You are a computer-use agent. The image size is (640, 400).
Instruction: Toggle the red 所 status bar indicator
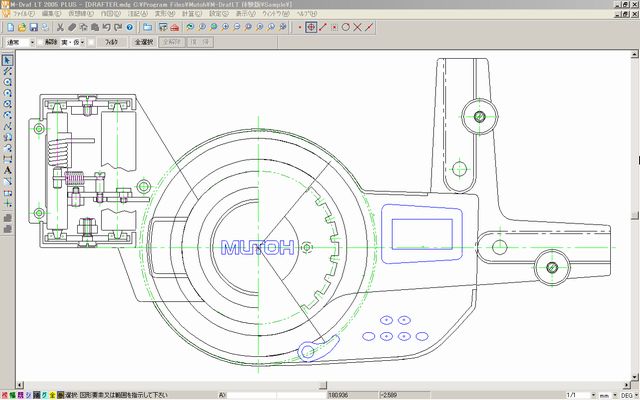(5, 395)
